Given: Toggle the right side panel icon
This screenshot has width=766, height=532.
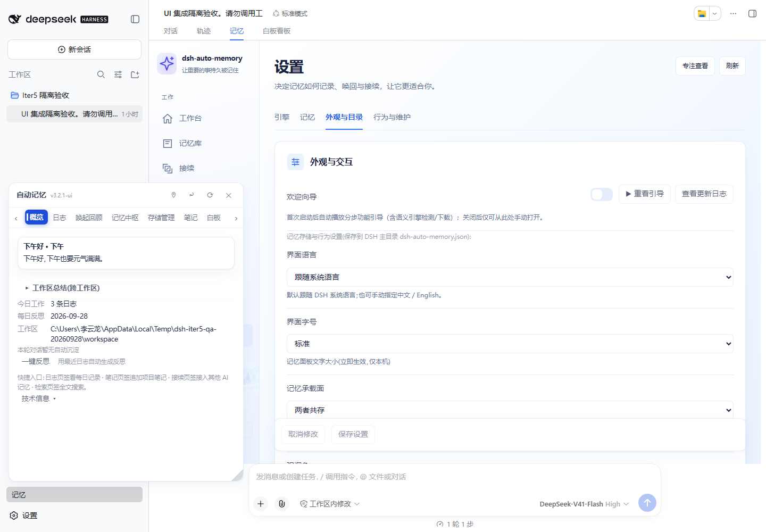Looking at the screenshot, I should tap(752, 13).
